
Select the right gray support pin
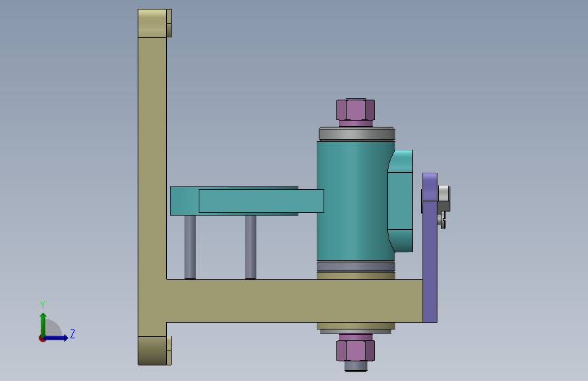click(x=250, y=247)
